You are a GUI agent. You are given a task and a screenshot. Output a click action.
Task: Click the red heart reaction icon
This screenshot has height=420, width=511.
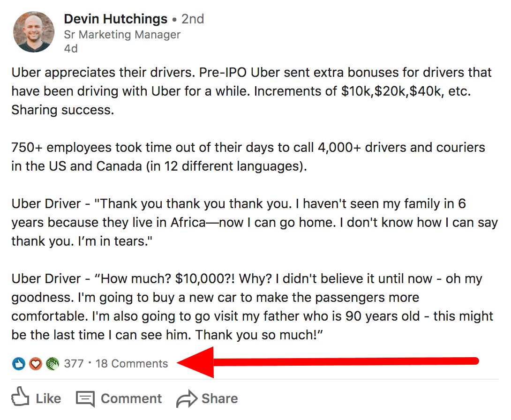tap(36, 364)
